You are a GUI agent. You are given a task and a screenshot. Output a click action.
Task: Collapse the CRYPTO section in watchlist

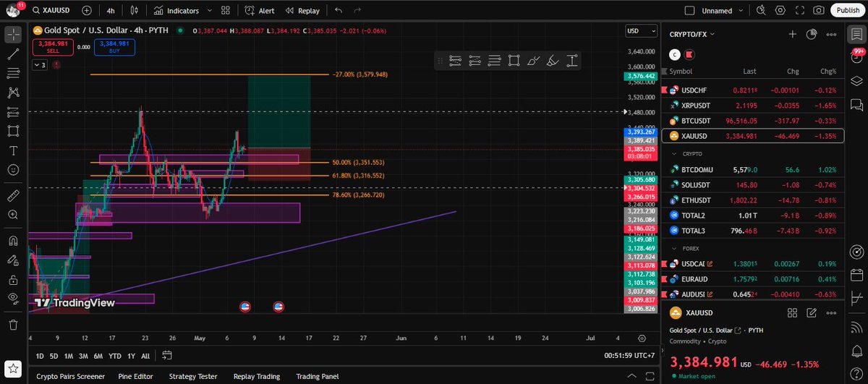(x=676, y=154)
